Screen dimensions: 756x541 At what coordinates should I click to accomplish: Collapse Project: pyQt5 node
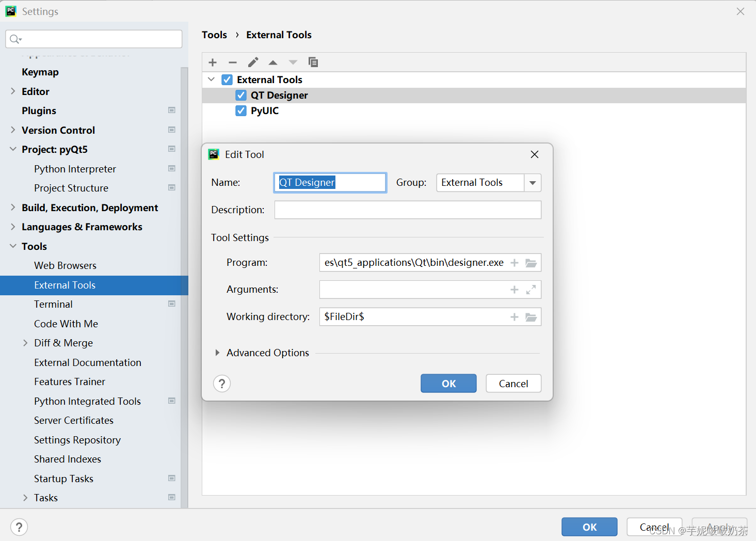[x=13, y=149]
